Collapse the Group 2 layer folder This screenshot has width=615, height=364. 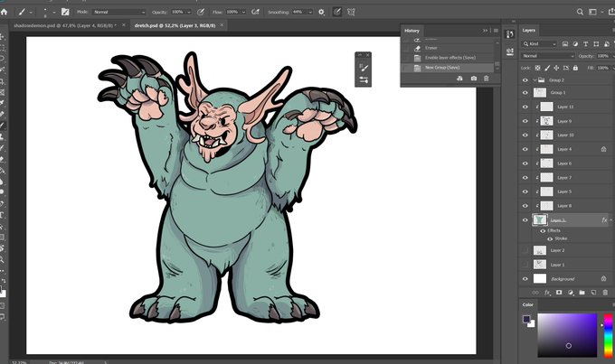pyautogui.click(x=535, y=79)
